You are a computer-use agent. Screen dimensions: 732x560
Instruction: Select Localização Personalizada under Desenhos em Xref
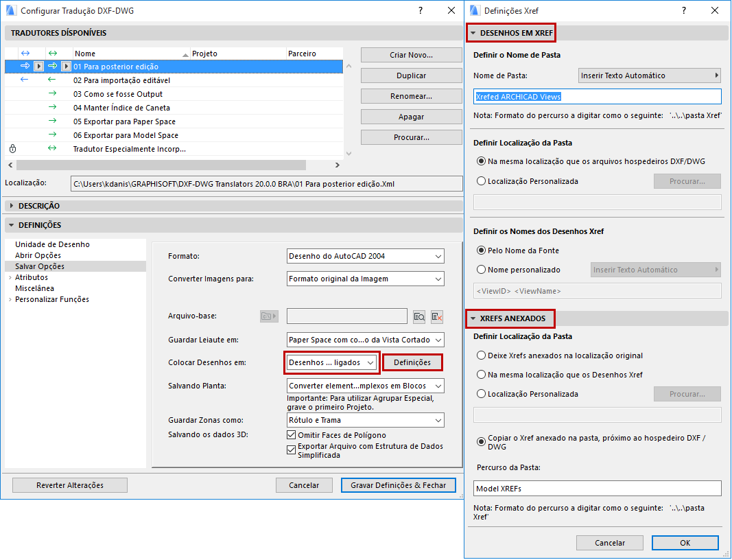[x=482, y=180]
